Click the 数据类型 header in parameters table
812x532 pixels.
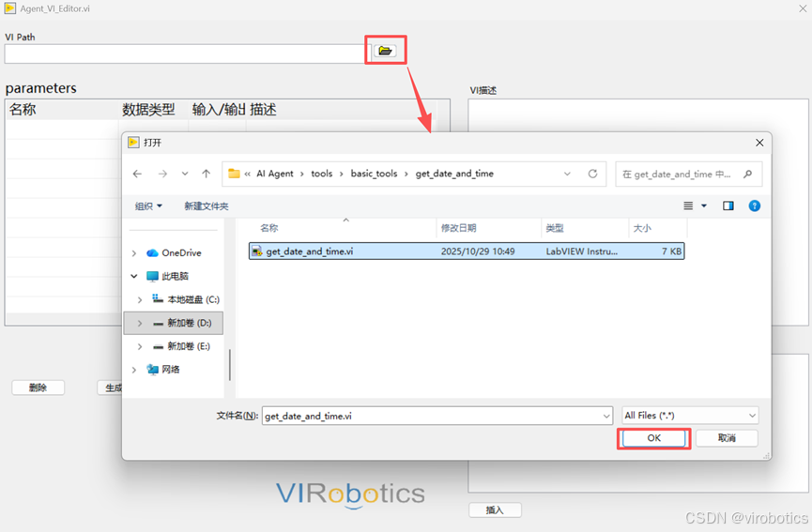point(148,110)
